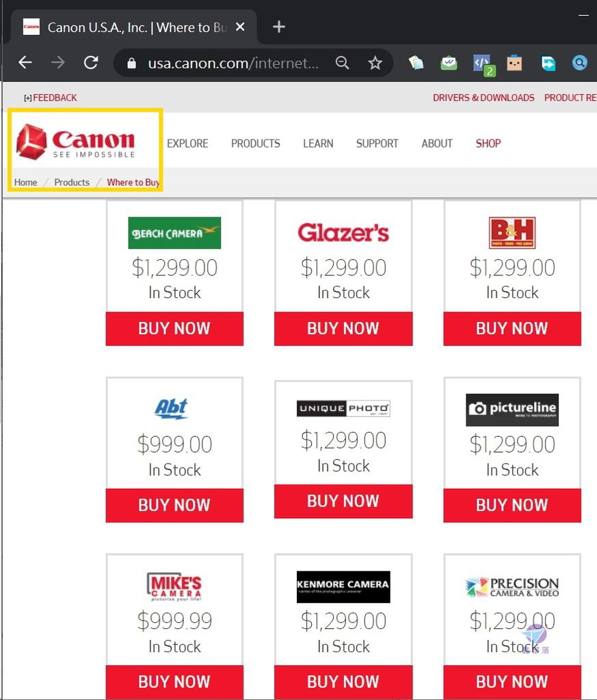Click the Canon See Impossible logo

click(75, 142)
